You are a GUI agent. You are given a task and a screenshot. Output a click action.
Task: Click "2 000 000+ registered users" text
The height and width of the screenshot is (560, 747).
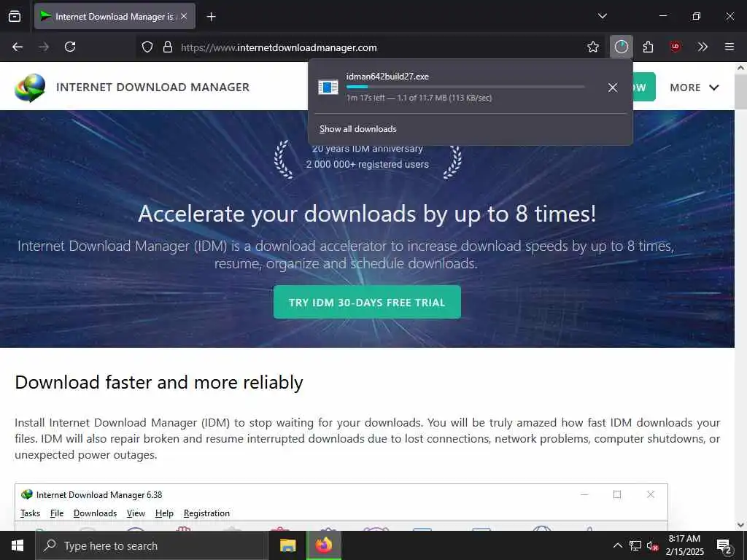[367, 164]
